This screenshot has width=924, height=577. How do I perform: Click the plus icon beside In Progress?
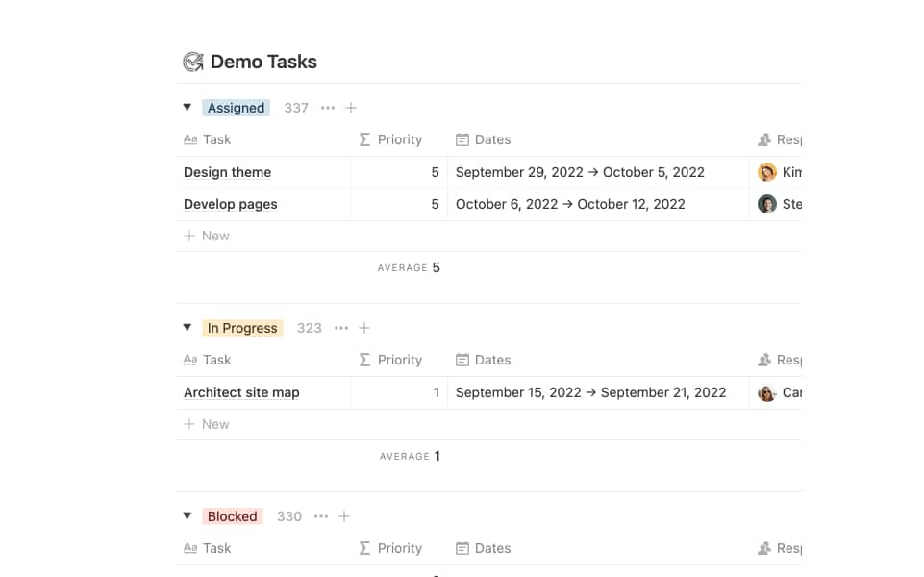click(x=364, y=328)
